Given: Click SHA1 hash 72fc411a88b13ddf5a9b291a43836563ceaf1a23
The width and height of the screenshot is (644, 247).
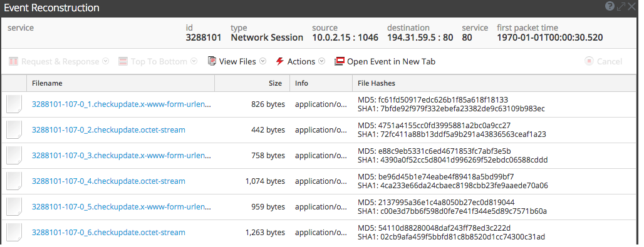Looking at the screenshot, I should pyautogui.click(x=452, y=134).
